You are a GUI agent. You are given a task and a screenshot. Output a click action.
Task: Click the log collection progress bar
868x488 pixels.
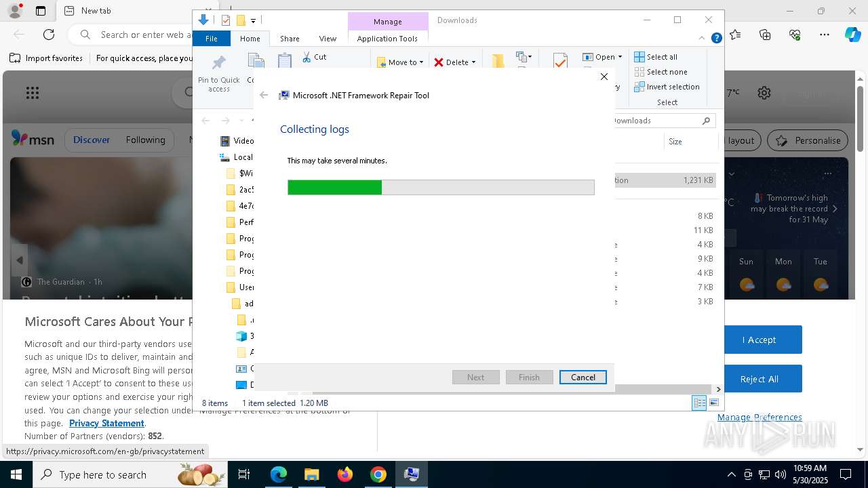441,187
